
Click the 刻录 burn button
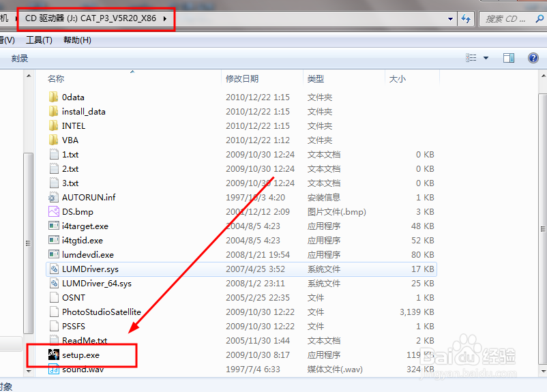tap(20, 58)
